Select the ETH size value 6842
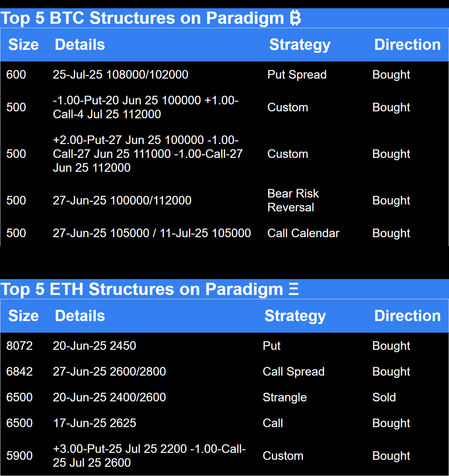Image resolution: width=449 pixels, height=476 pixels. click(19, 371)
